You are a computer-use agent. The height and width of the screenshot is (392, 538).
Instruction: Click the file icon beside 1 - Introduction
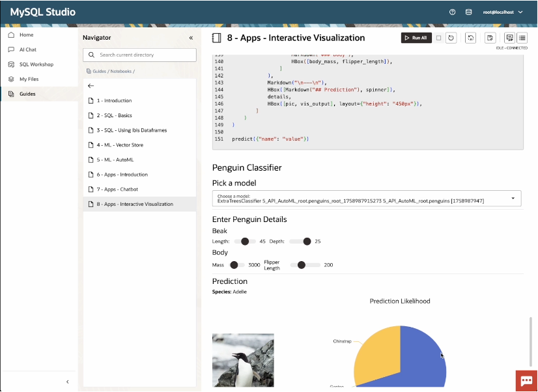(91, 100)
